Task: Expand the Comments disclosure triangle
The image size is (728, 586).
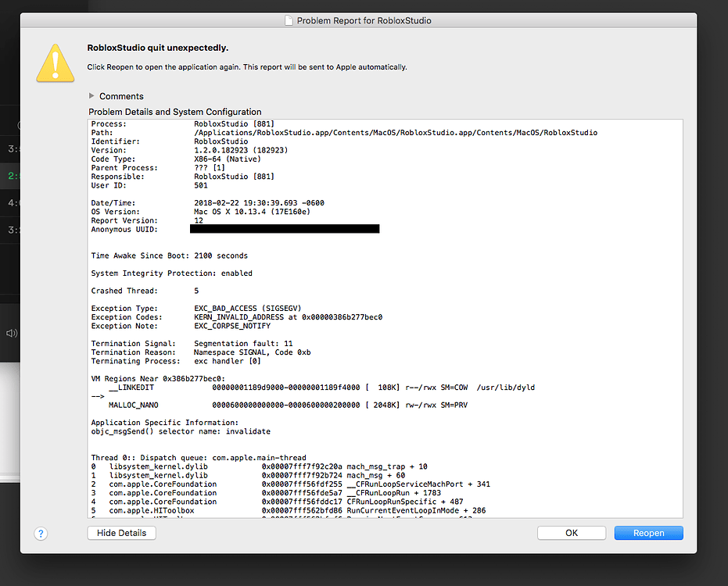Action: tap(91, 95)
